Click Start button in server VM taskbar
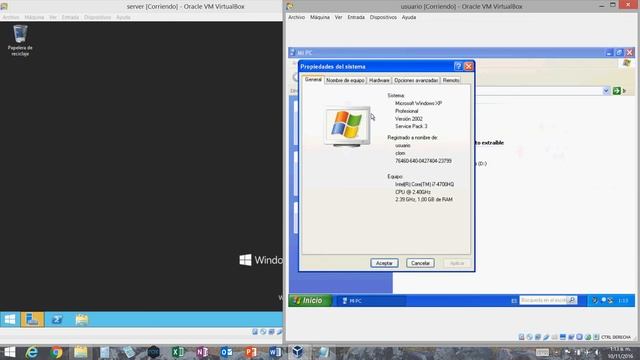 (10, 319)
